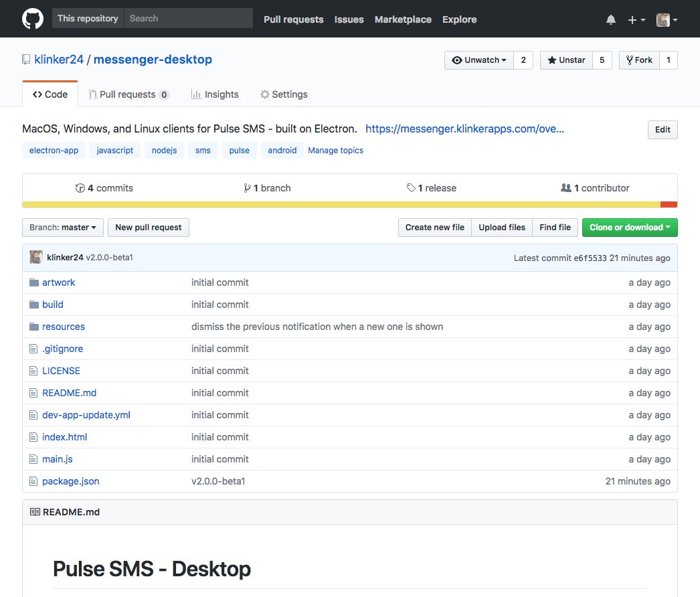
Task: Click the repository book icon beside klinker24
Action: coord(26,60)
